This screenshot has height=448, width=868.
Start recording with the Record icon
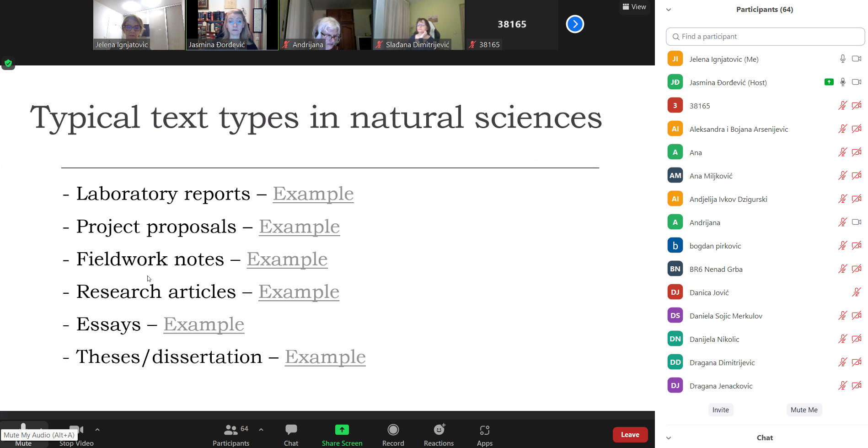coord(393,430)
